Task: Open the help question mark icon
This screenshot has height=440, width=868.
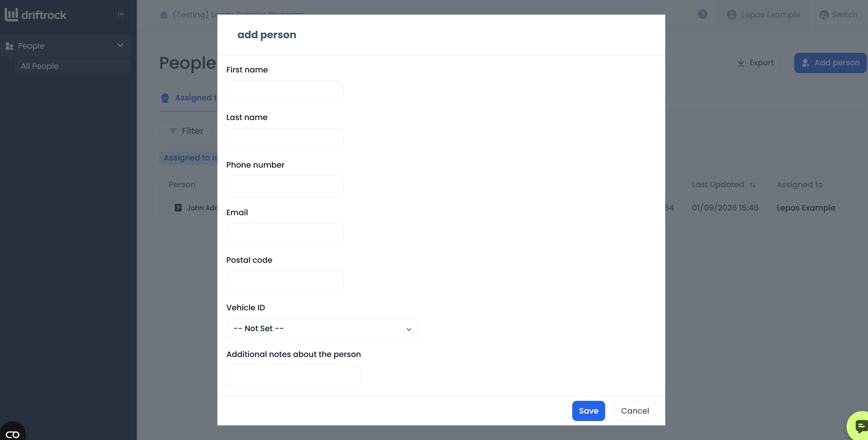Action: click(703, 14)
